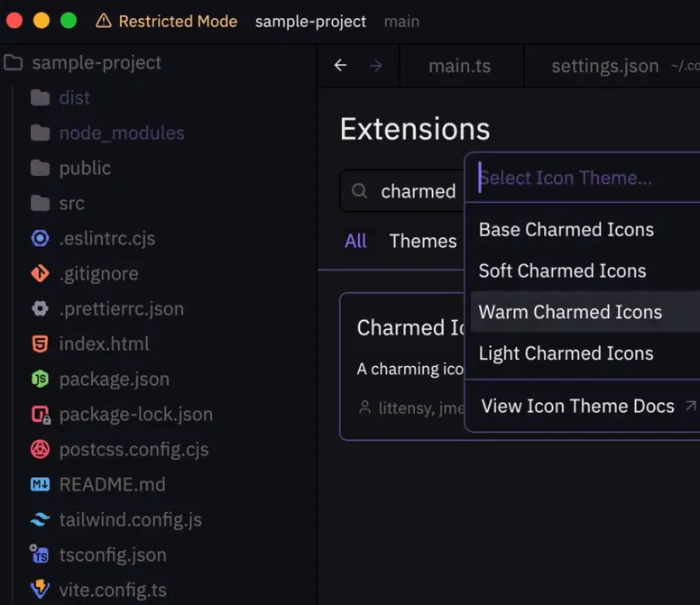The height and width of the screenshot is (605, 700).
Task: Click the .eslintrc.cjs ESLint icon
Action: pyautogui.click(x=41, y=238)
